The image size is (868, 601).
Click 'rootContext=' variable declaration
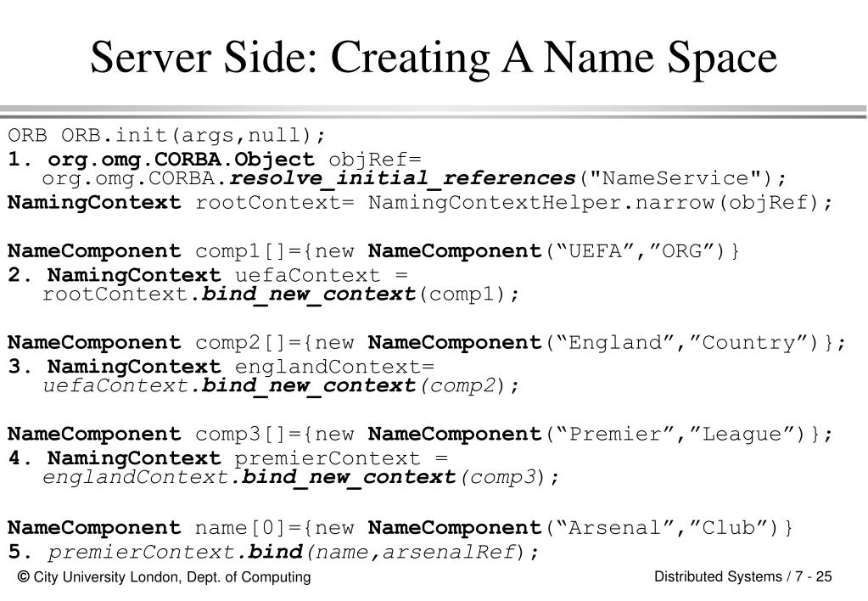coord(274,203)
